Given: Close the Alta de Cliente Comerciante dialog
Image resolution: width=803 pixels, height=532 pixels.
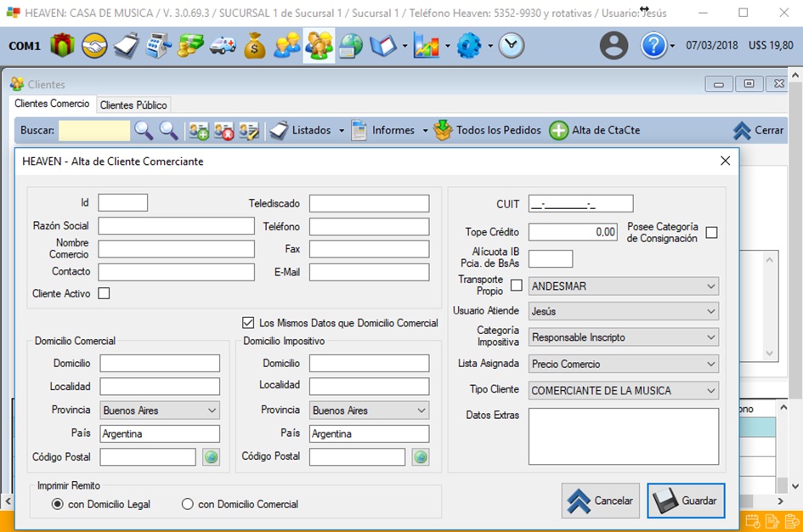Looking at the screenshot, I should 725,161.
